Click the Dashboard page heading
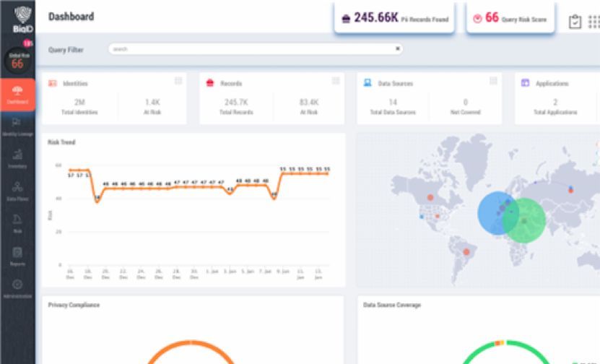The width and height of the screenshot is (600, 364). click(x=71, y=17)
